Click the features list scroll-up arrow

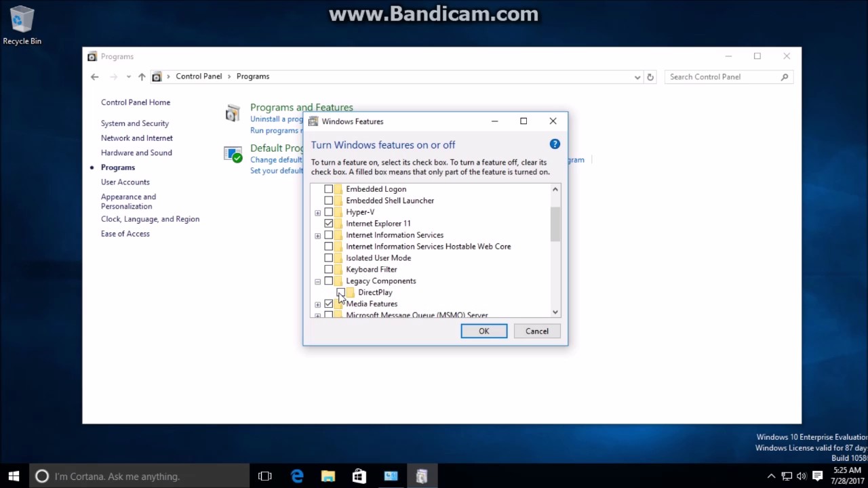point(555,189)
